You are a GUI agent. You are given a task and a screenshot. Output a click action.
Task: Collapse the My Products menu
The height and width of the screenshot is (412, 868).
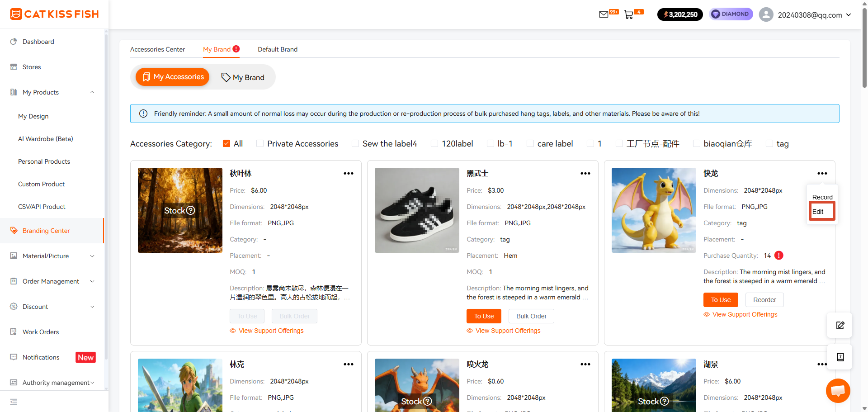tap(92, 92)
